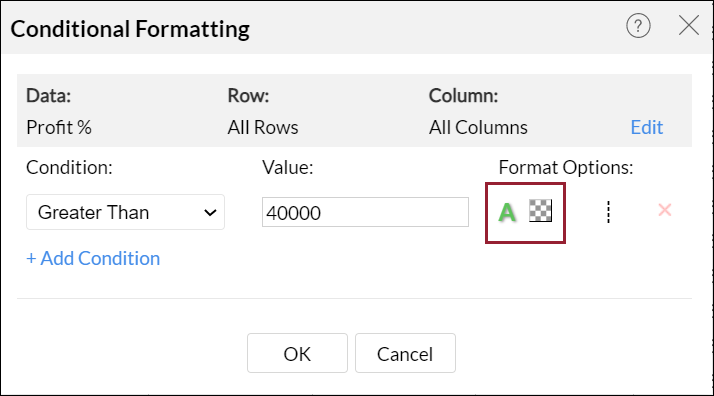Close the Conditional Formatting dialog
This screenshot has height=396, width=714.
(x=689, y=25)
